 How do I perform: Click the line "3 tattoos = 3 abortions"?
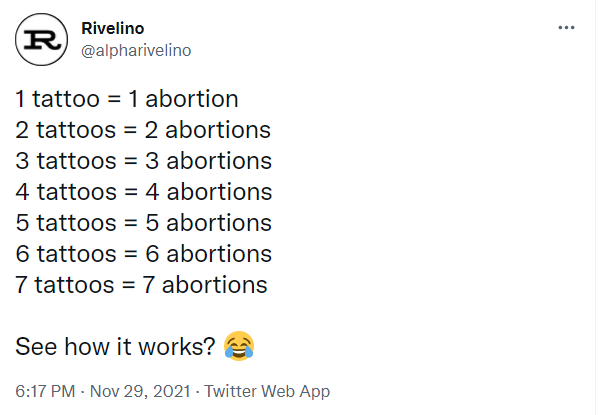click(143, 161)
